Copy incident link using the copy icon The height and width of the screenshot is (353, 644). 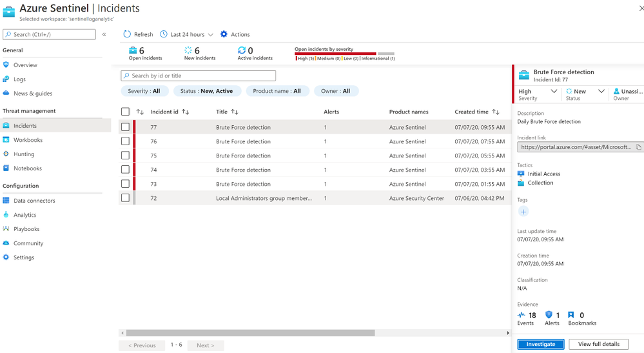tap(639, 147)
